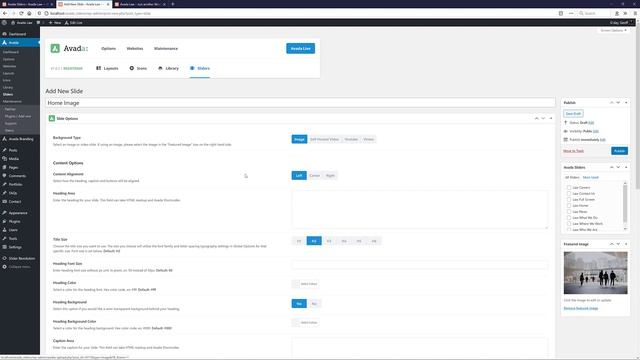The width and height of the screenshot is (640, 360).
Task: Open the Icons section with its icon
Action: point(138,68)
